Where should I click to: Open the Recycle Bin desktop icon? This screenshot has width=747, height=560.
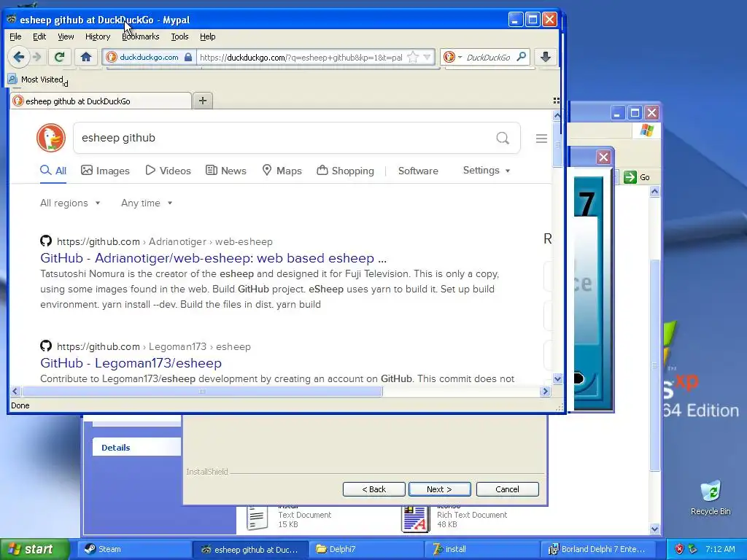coord(711,497)
